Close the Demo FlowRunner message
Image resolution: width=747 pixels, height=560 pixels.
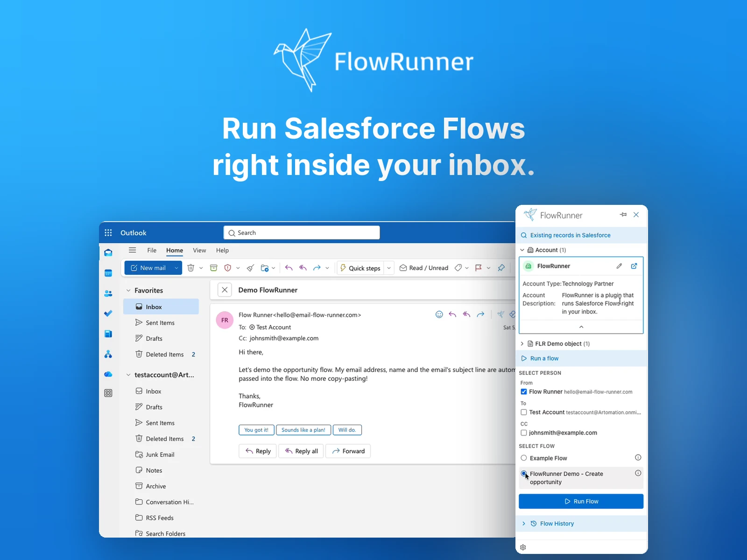pyautogui.click(x=225, y=290)
